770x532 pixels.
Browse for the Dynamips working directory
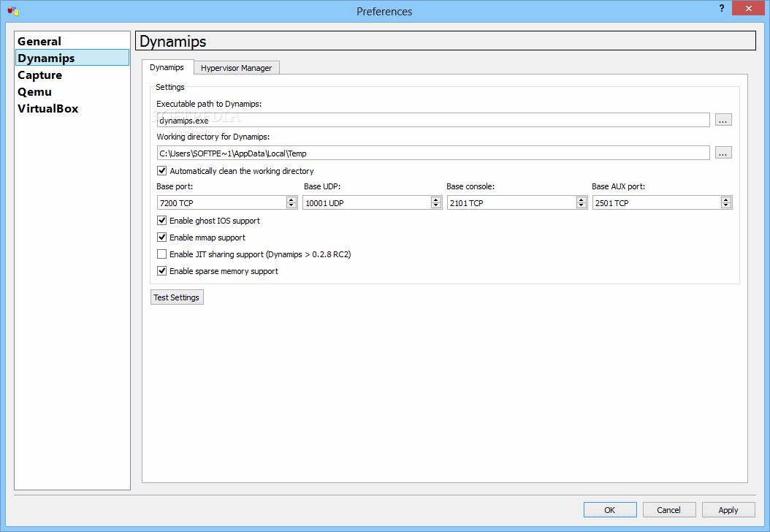(723, 153)
